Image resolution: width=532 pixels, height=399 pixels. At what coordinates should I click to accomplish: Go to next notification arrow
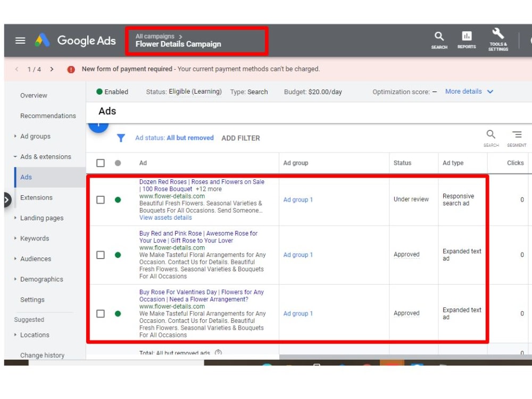(x=52, y=69)
